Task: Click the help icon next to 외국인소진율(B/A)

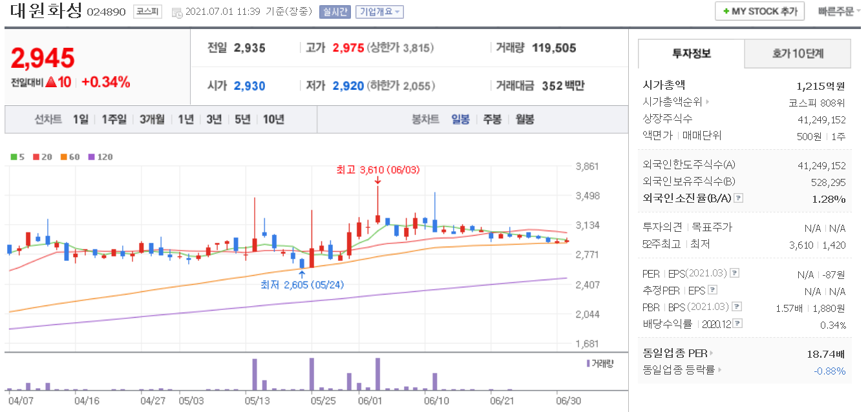Action: pos(739,198)
